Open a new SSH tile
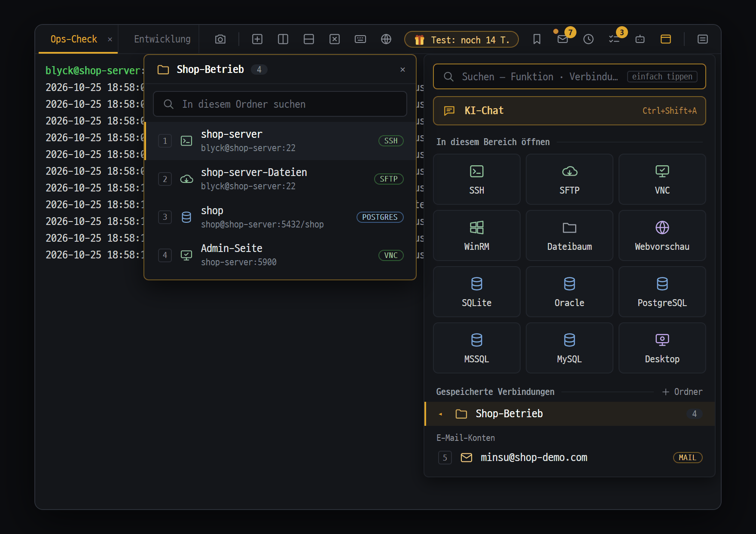The image size is (756, 534). coord(477,179)
